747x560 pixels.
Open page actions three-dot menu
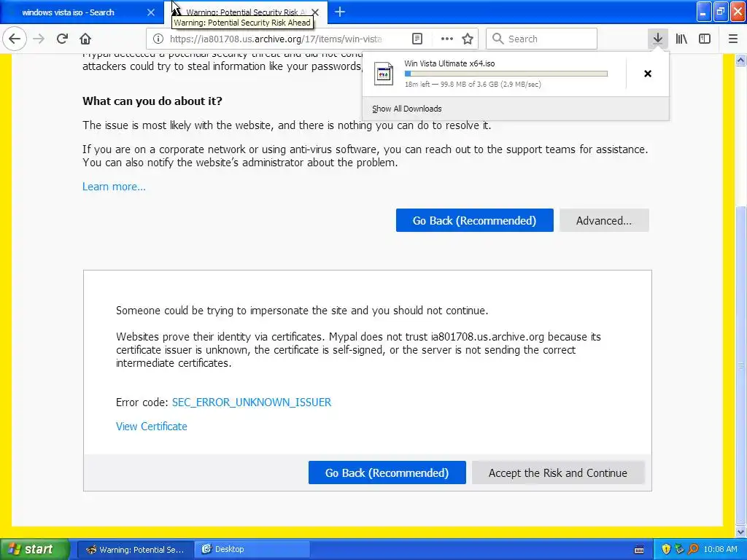tap(447, 39)
